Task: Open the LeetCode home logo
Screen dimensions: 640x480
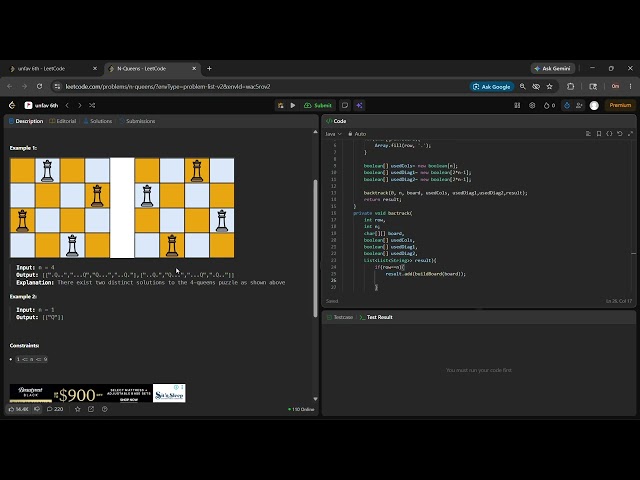Action: click(12, 105)
